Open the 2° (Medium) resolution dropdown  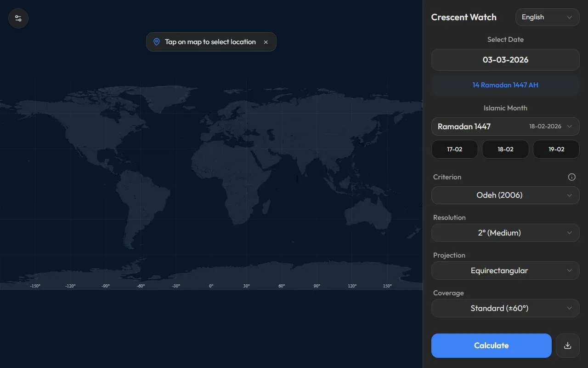[505, 233]
